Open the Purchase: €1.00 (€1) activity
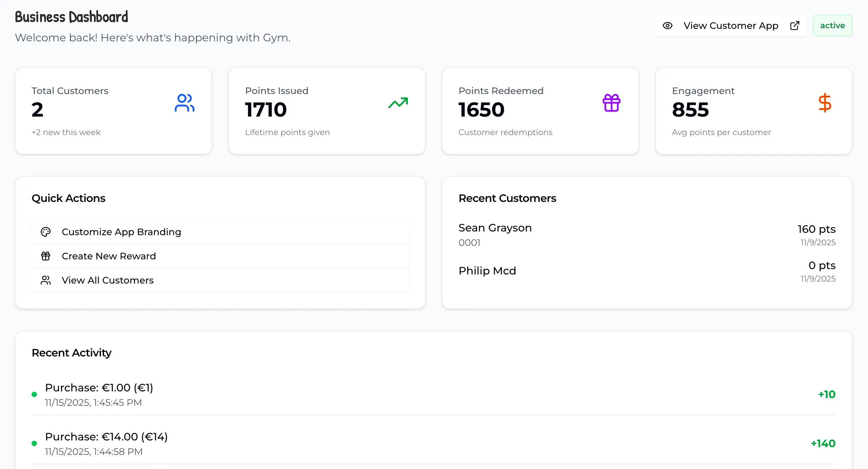This screenshot has height=469, width=868. point(434,394)
